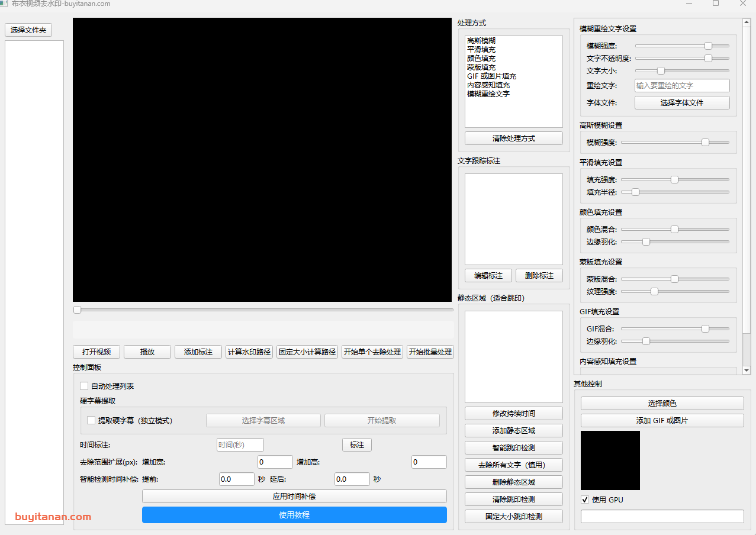Select 模糊重绘文字 in processing list
The width and height of the screenshot is (756, 535).
488,94
